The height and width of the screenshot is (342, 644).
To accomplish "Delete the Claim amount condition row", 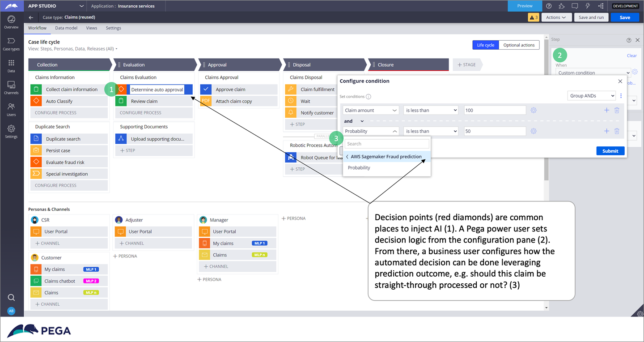I will pos(617,110).
